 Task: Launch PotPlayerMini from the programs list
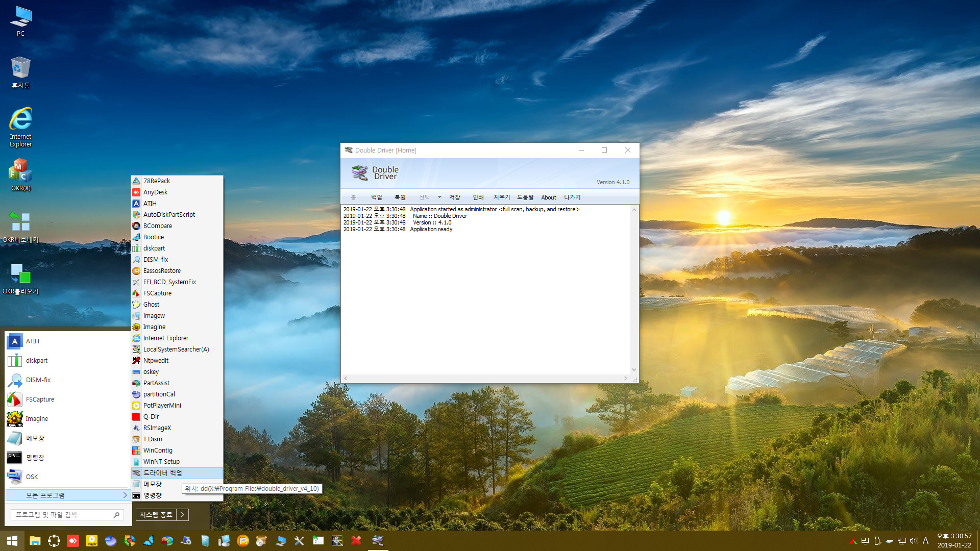click(177, 406)
